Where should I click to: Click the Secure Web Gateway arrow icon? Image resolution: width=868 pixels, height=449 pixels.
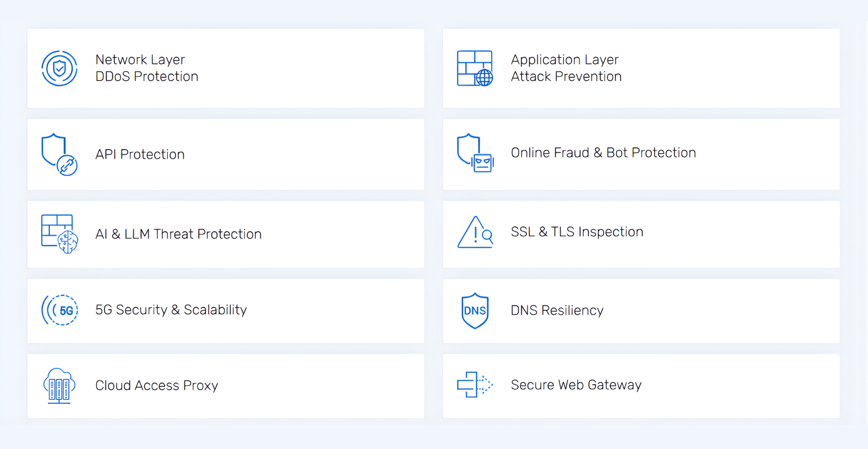(x=475, y=385)
